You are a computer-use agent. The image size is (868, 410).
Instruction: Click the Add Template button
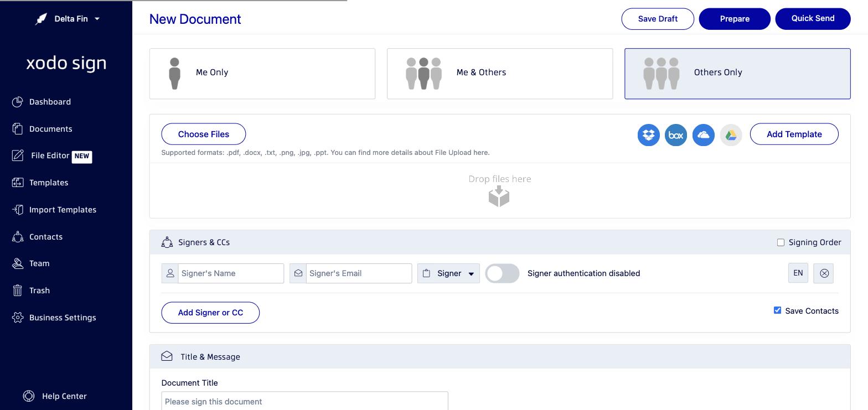coord(794,134)
